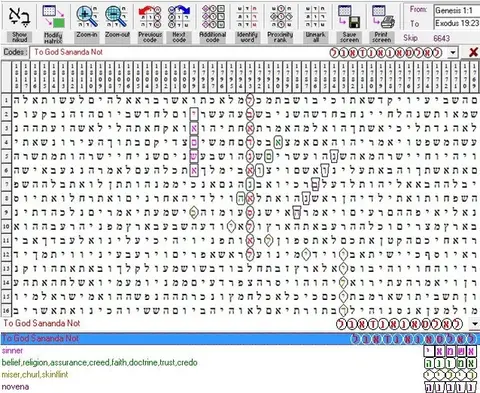Select the 'novena' term row
The height and width of the screenshot is (393, 480).
click(x=15, y=387)
